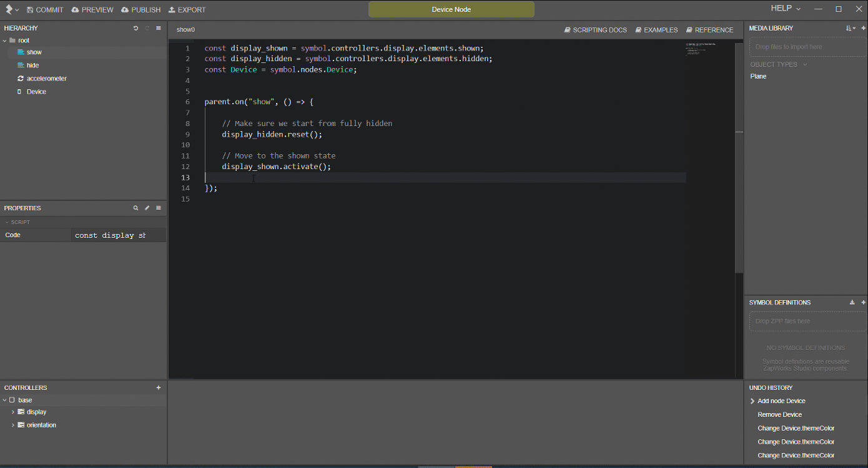Select Plane from Media Library object types
Viewport: 868px width, 468px height.
tap(757, 76)
